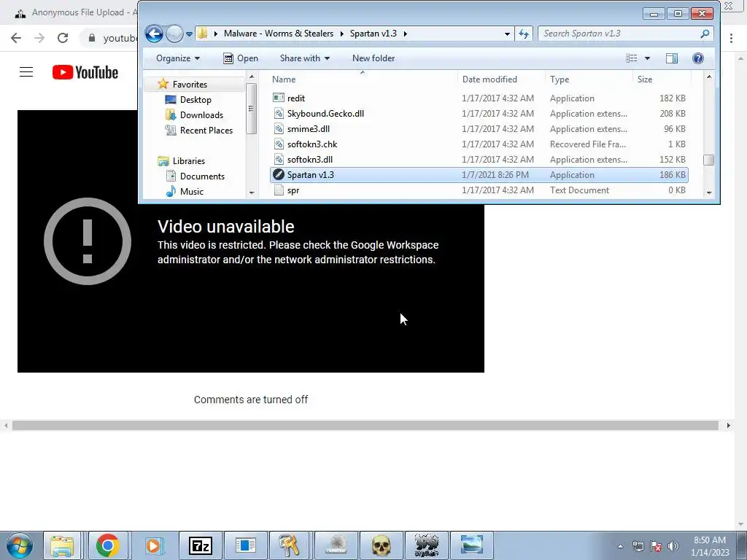Open Windows Explorer from taskbar
The height and width of the screenshot is (560, 747).
coord(63,545)
